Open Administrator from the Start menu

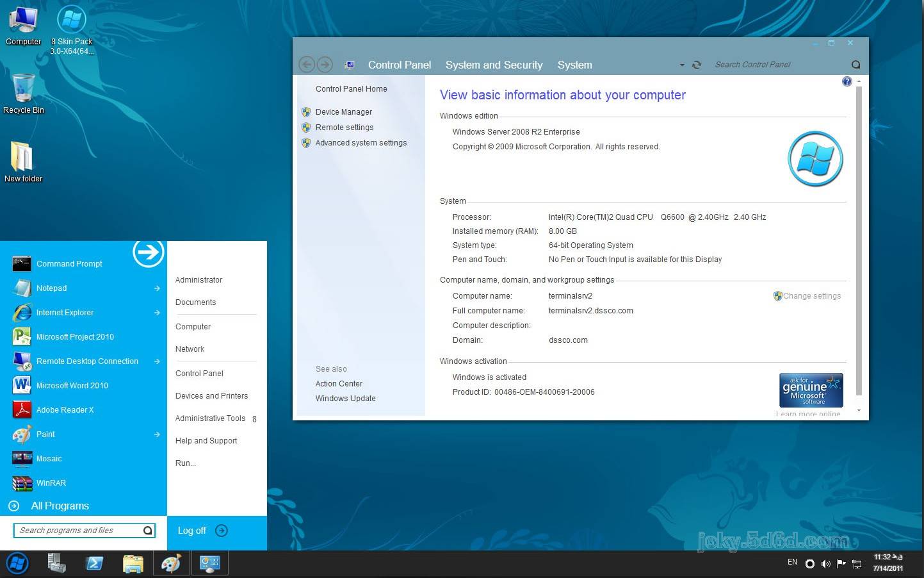pyautogui.click(x=199, y=280)
